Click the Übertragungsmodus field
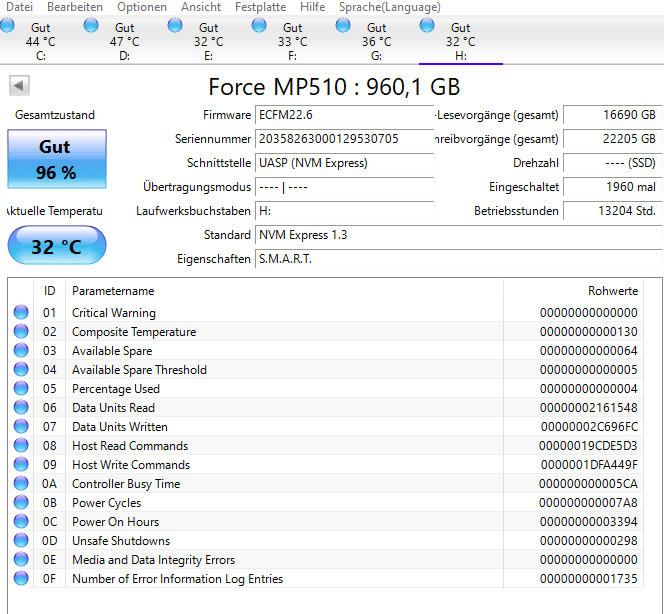This screenshot has width=664, height=614. point(344,187)
